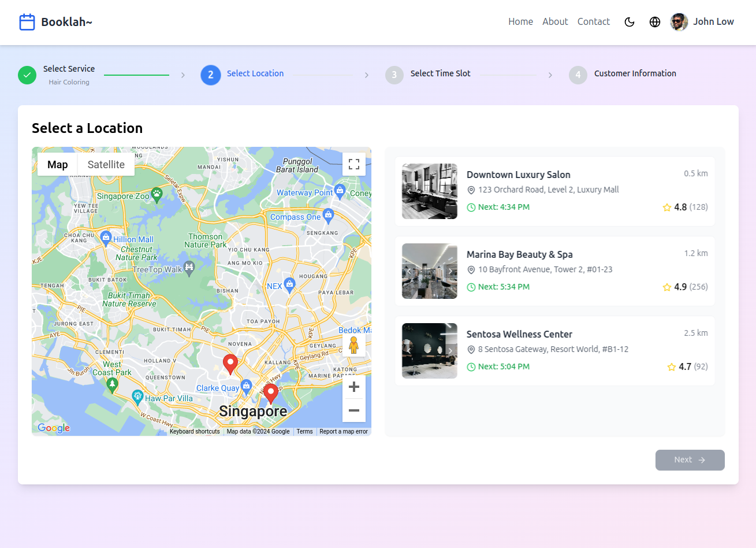
Task: Click the Select Time Slot step label
Action: [441, 73]
